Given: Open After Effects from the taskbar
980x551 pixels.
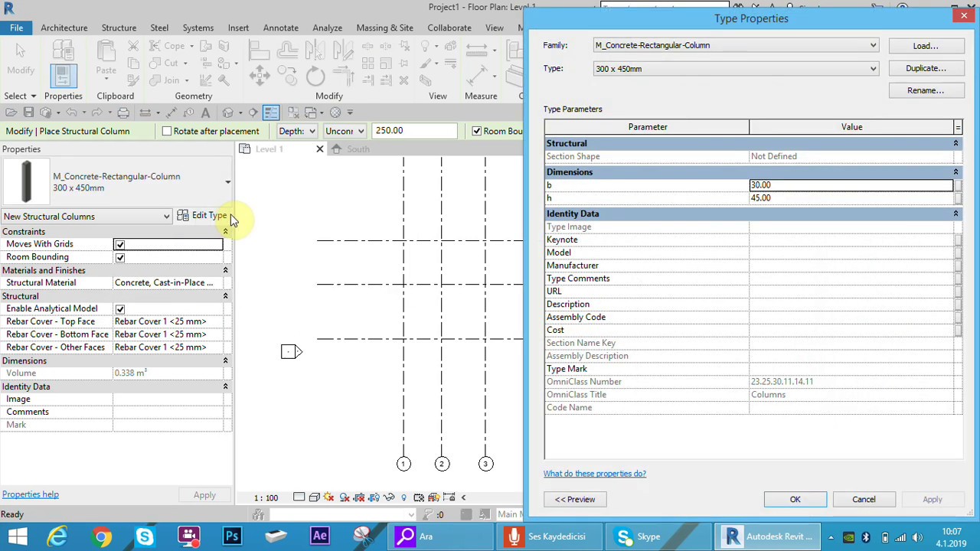Looking at the screenshot, I should (320, 536).
